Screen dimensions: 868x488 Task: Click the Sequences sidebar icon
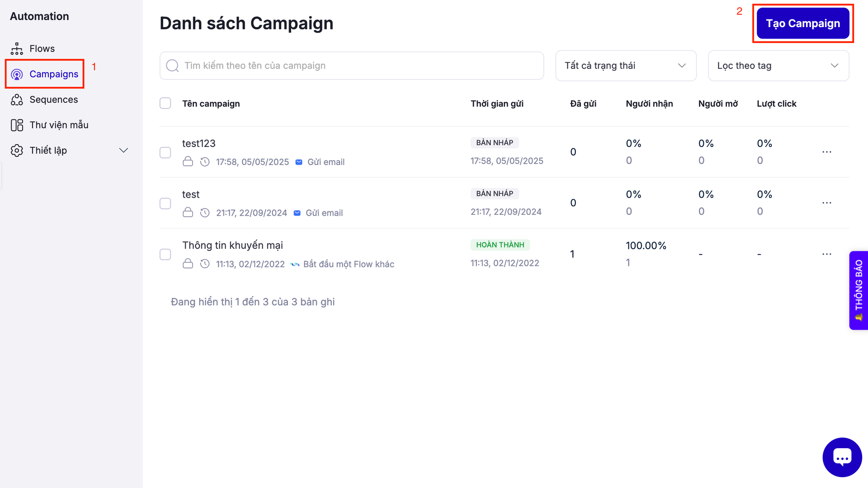[x=17, y=99]
